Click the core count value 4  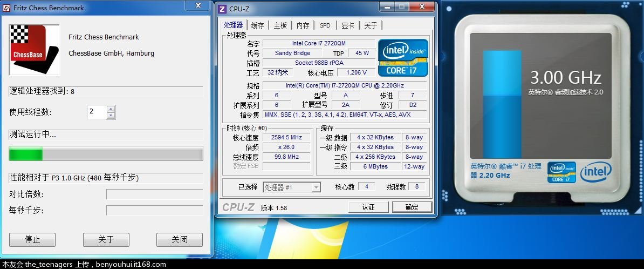point(366,187)
